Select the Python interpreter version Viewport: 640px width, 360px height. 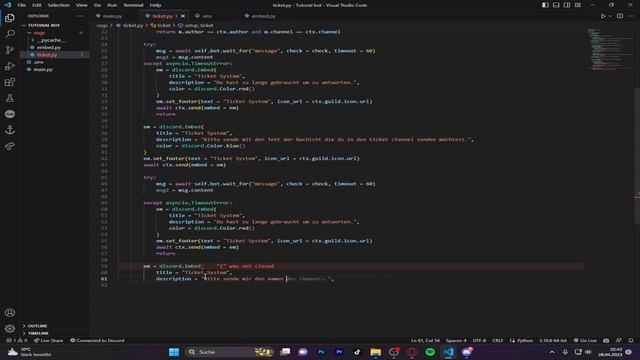click(x=553, y=340)
